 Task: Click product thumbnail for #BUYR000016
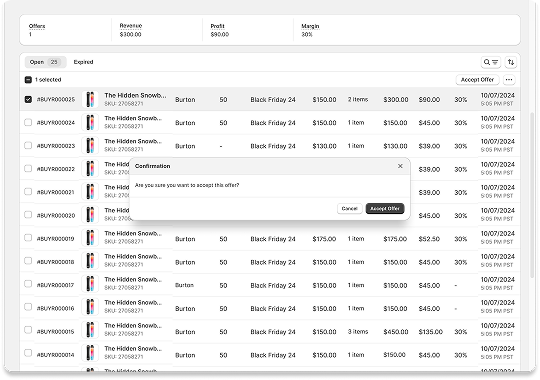coord(90,307)
